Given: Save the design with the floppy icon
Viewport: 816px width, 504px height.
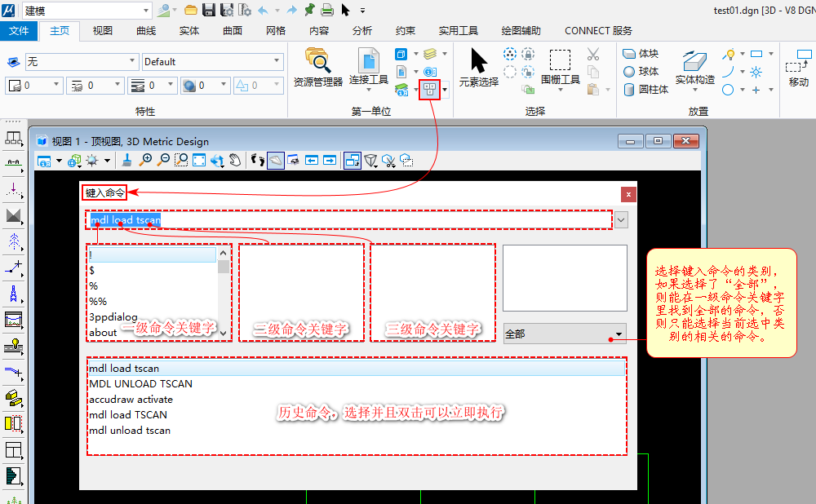Looking at the screenshot, I should pos(209,10).
